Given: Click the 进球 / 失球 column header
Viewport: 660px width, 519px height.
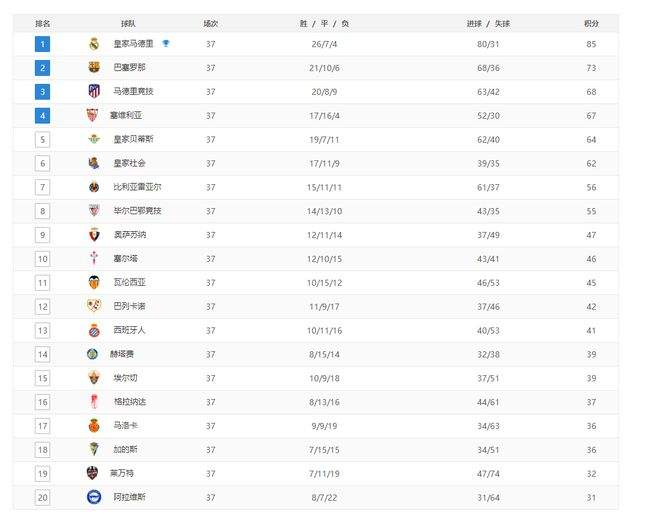Looking at the screenshot, I should coord(488,24).
